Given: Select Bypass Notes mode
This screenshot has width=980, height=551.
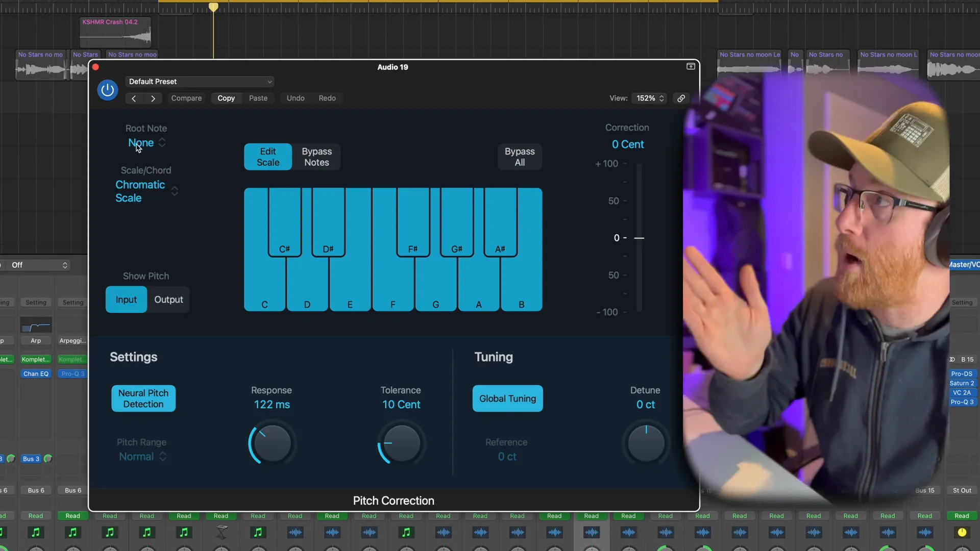Looking at the screenshot, I should click(316, 157).
